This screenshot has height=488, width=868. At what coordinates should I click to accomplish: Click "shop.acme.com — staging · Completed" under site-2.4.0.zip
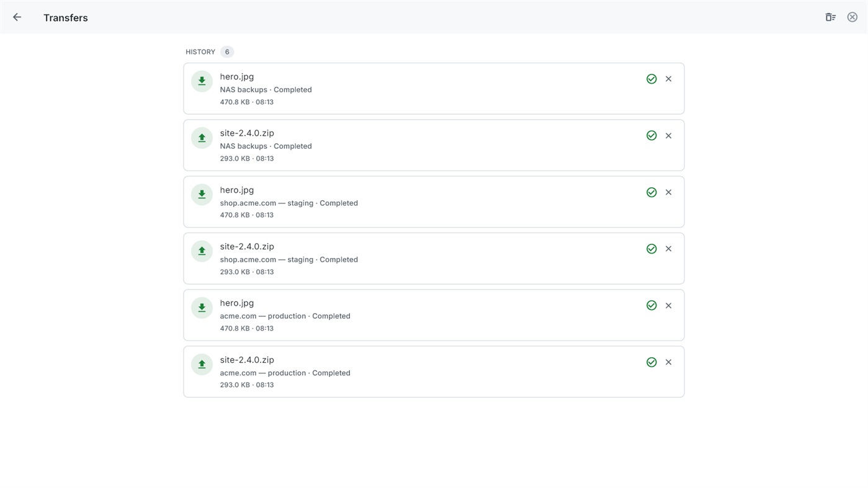pos(289,260)
